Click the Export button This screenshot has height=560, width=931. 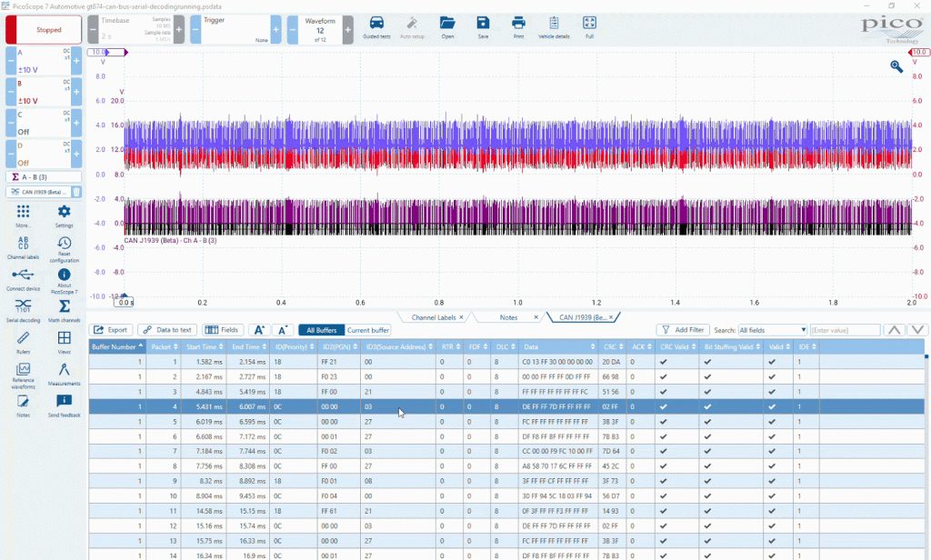click(110, 330)
